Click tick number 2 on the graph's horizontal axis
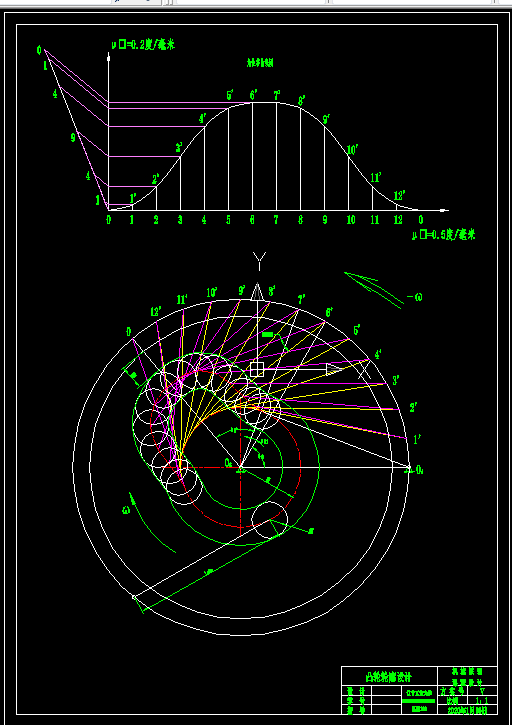The image size is (512, 725). tap(156, 220)
